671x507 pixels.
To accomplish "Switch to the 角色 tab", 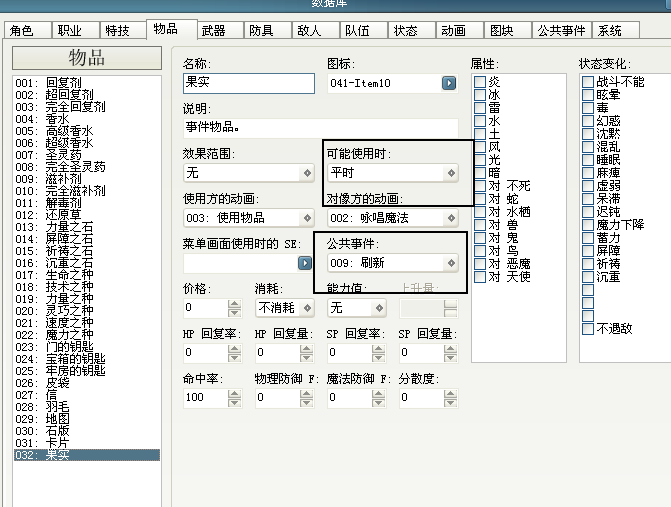I will point(28,30).
